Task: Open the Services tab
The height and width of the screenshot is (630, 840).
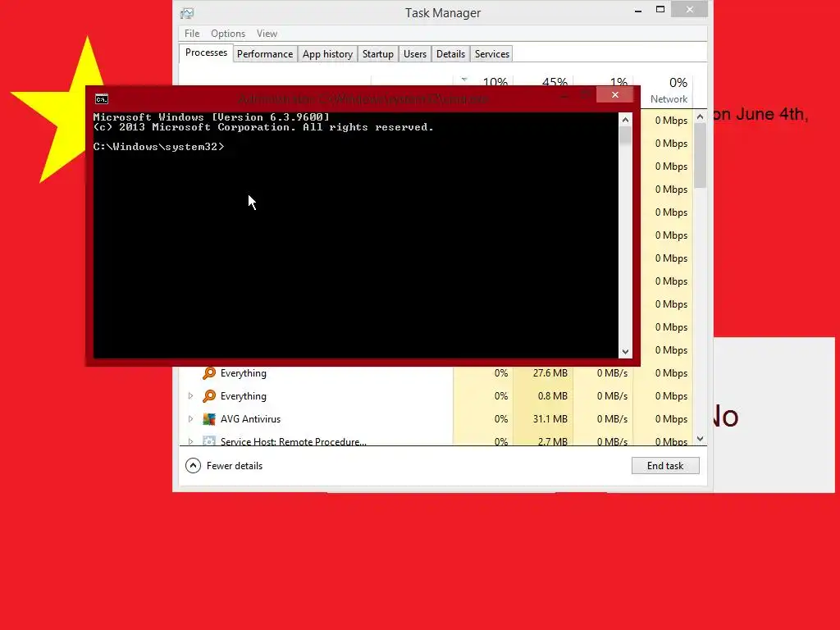Action: tap(492, 53)
